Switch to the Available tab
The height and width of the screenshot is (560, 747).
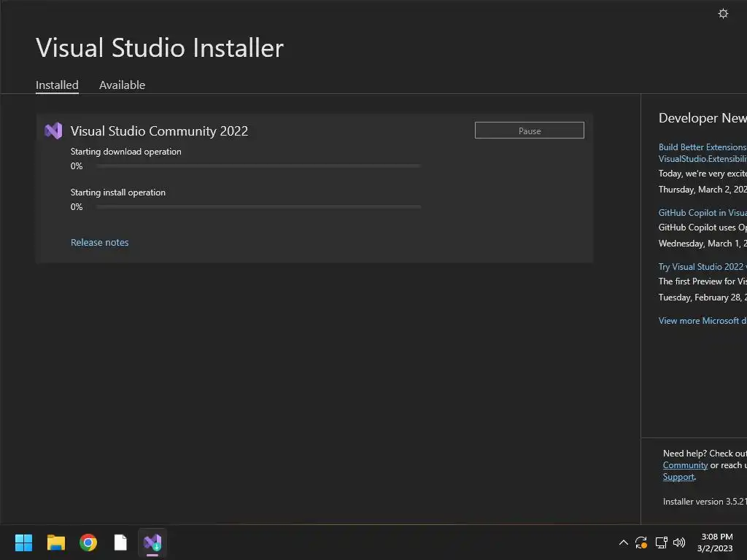click(x=122, y=85)
